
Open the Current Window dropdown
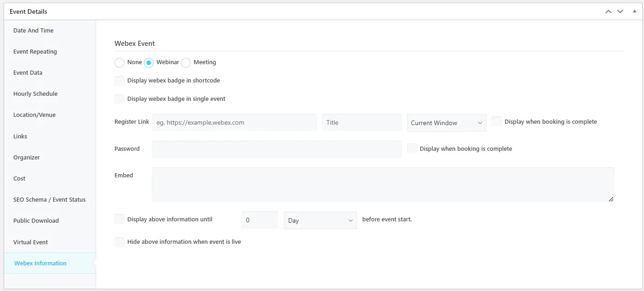point(446,123)
